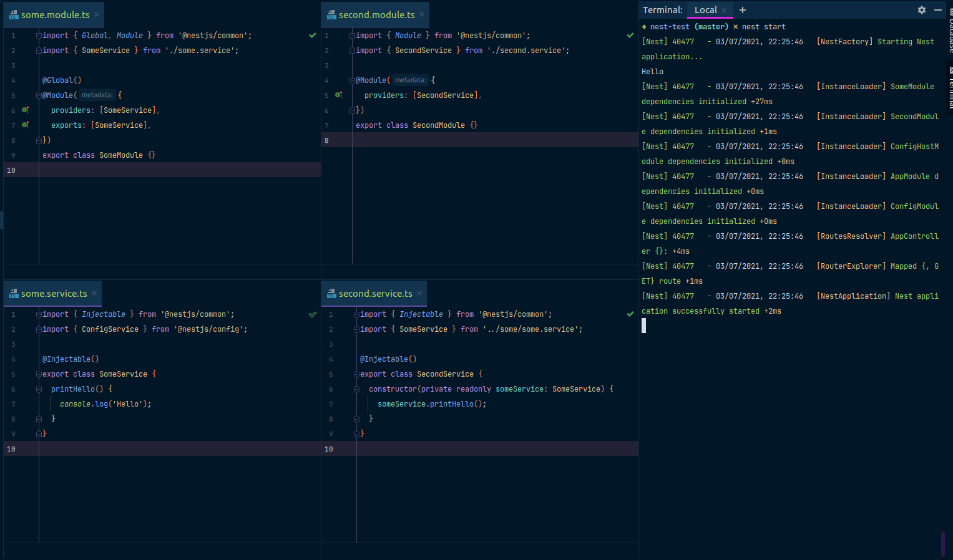Click 'Hello' output line in the terminal
Viewport: 953px width, 560px height.
pyautogui.click(x=652, y=72)
